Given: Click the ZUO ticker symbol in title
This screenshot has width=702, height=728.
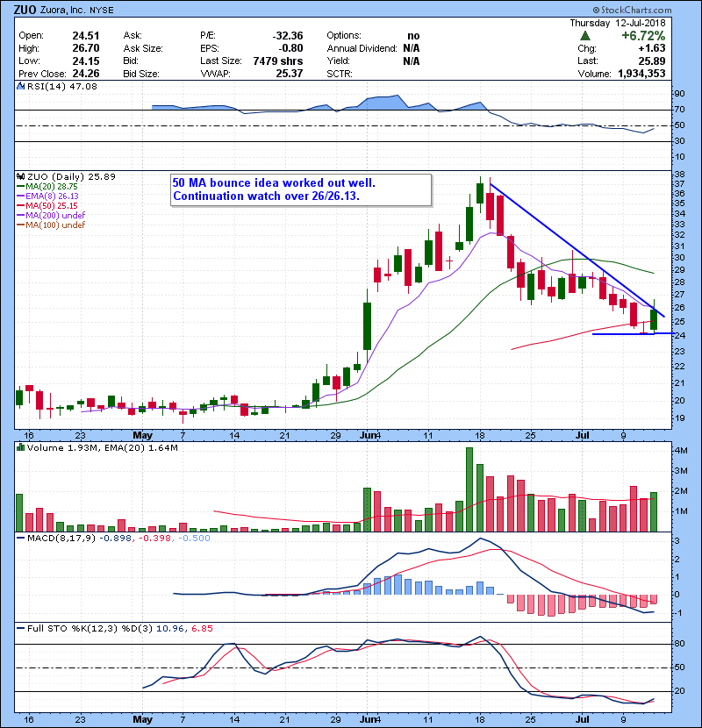Looking at the screenshot, I should click(25, 10).
